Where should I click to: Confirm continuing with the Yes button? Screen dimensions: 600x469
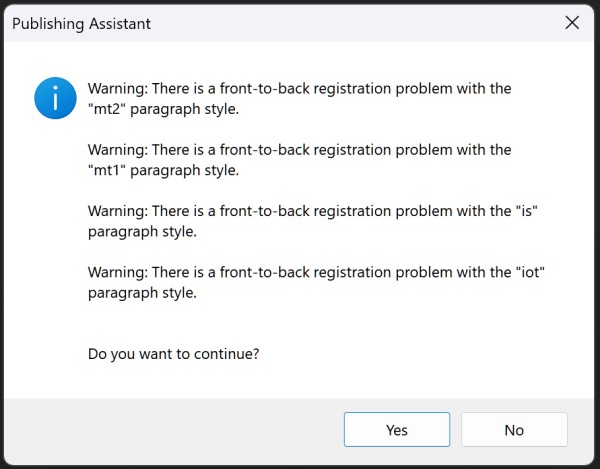397,429
